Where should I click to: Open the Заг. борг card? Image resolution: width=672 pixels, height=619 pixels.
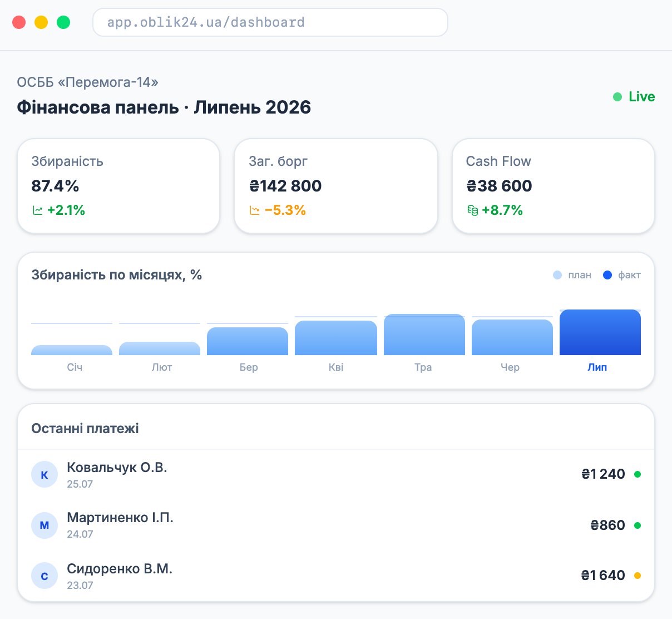click(x=336, y=186)
